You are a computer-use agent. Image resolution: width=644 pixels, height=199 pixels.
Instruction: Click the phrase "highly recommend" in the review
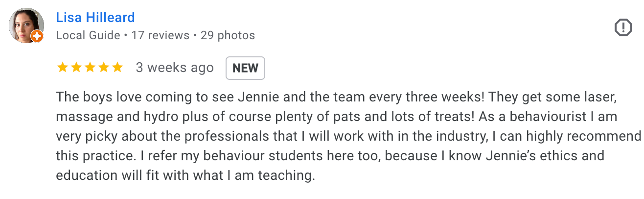pyautogui.click(x=582, y=136)
